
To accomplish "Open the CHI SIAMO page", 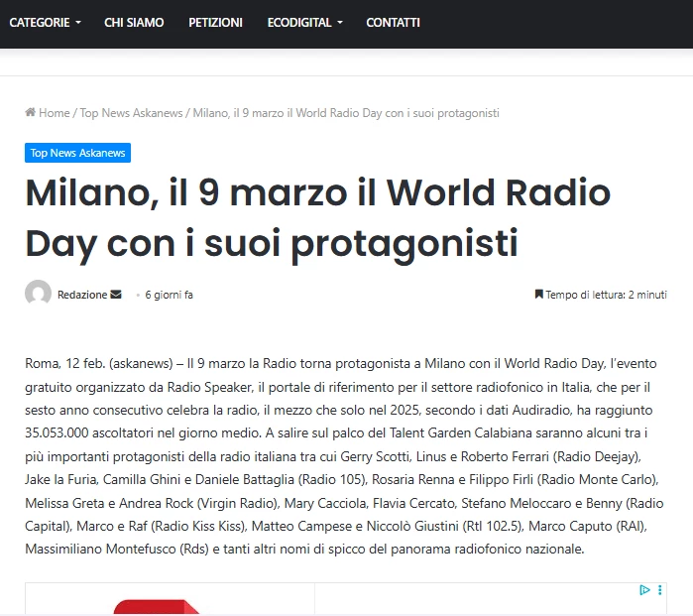I will tap(134, 22).
